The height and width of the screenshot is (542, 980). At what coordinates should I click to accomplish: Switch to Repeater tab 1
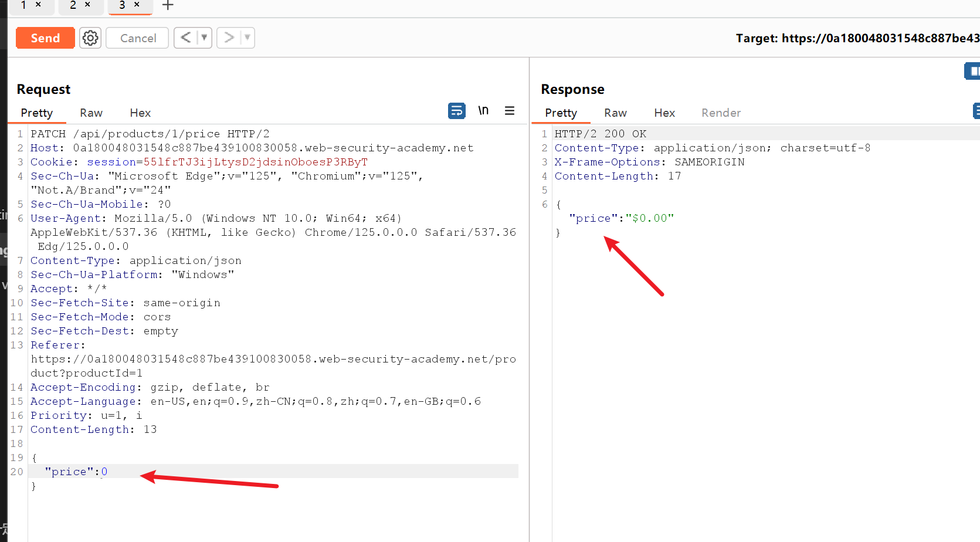click(24, 5)
